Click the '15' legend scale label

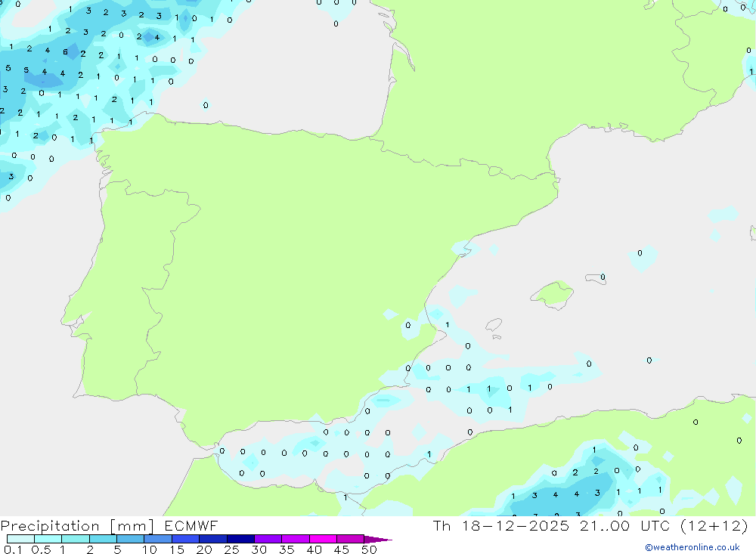point(177,549)
